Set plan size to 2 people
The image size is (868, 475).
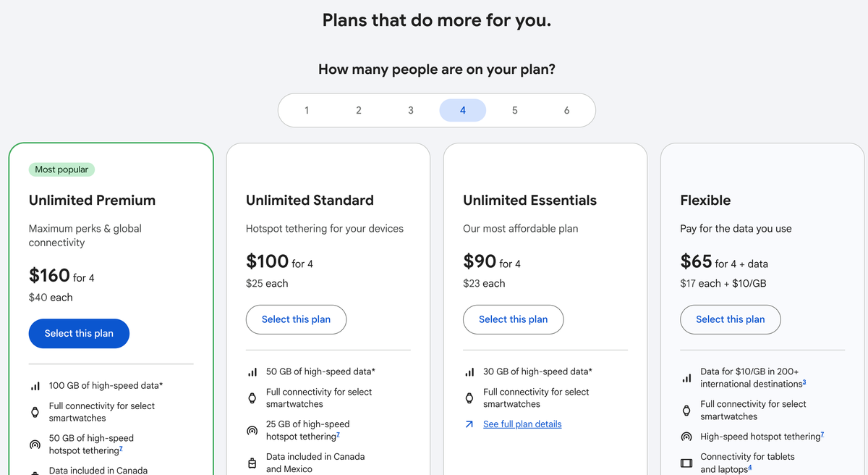point(359,111)
